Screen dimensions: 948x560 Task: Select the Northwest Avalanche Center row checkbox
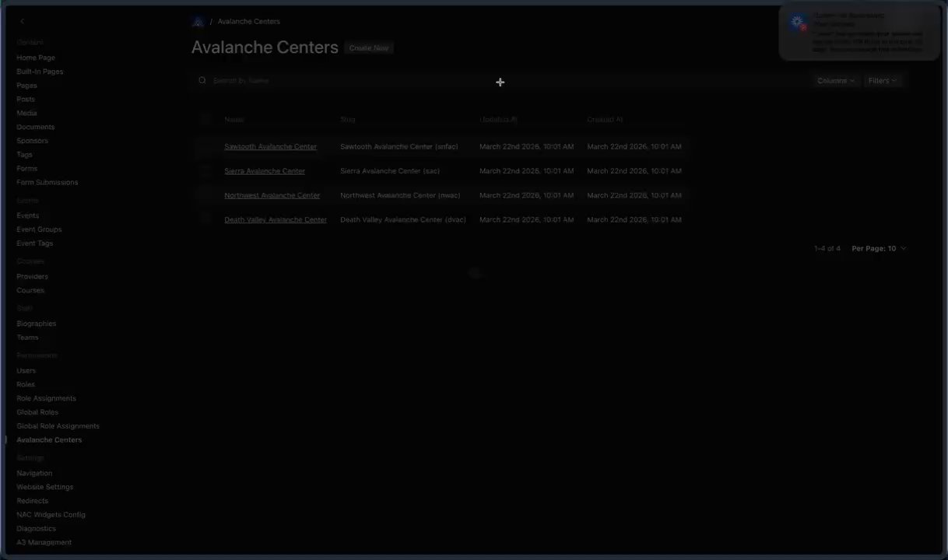point(205,195)
